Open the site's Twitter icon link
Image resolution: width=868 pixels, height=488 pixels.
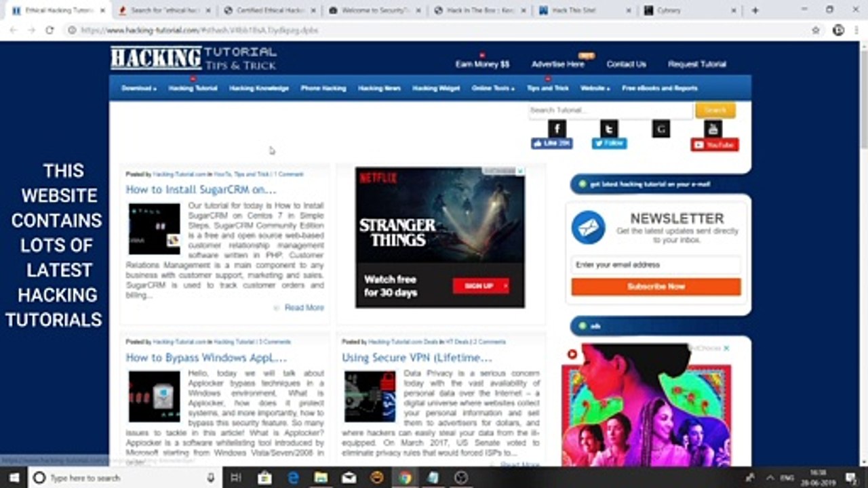609,128
